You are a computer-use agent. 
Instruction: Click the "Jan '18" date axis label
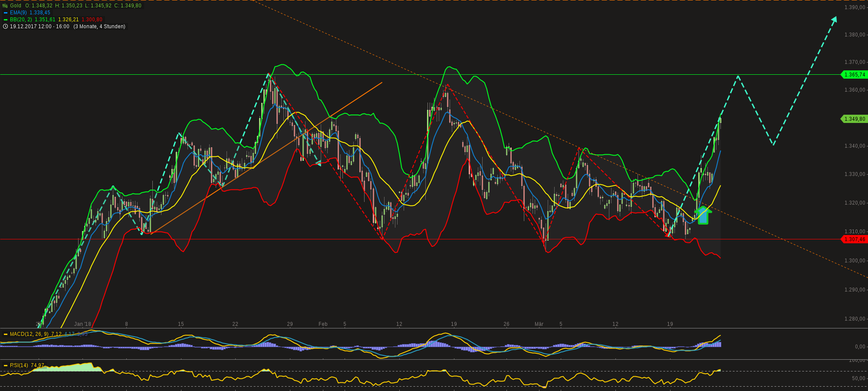click(x=82, y=324)
